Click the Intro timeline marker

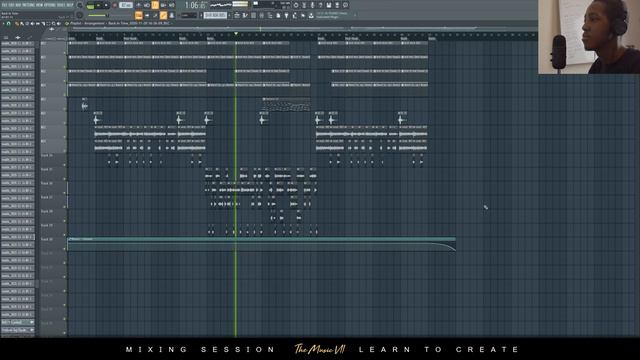point(72,38)
